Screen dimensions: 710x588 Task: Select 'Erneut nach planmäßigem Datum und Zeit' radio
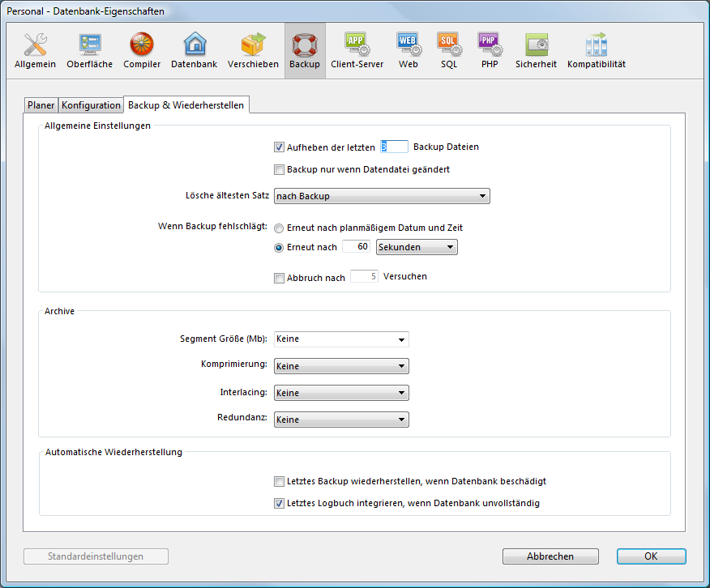(x=280, y=228)
